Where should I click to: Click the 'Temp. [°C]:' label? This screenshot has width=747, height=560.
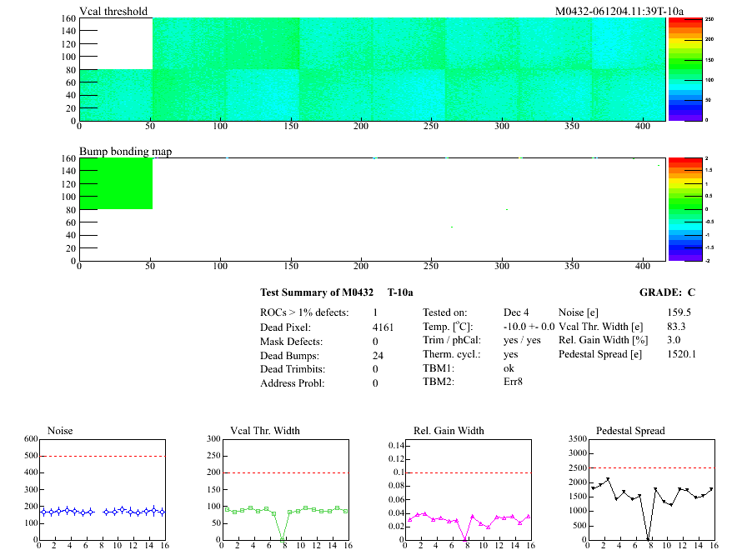point(448,327)
